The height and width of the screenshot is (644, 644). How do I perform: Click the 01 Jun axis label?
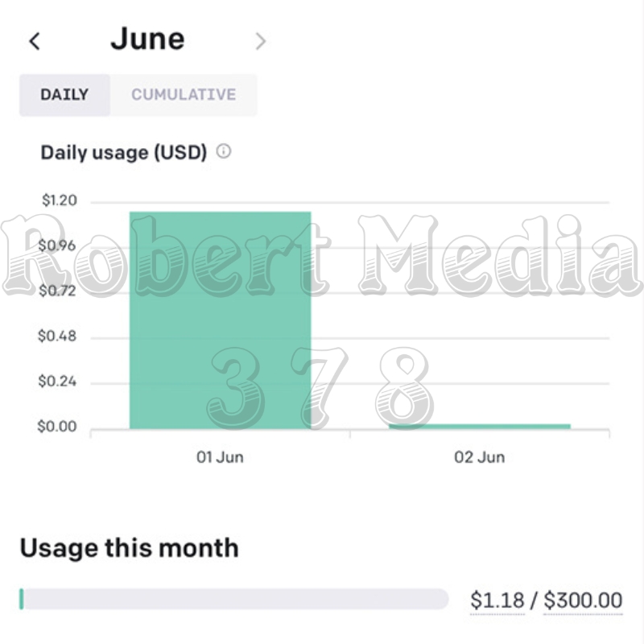[x=220, y=457]
